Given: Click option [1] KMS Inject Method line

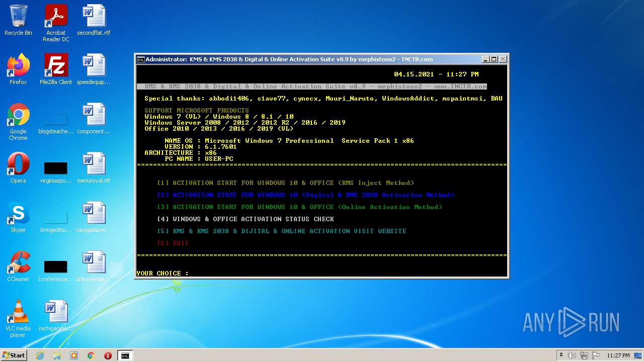Looking at the screenshot, I should (285, 183).
